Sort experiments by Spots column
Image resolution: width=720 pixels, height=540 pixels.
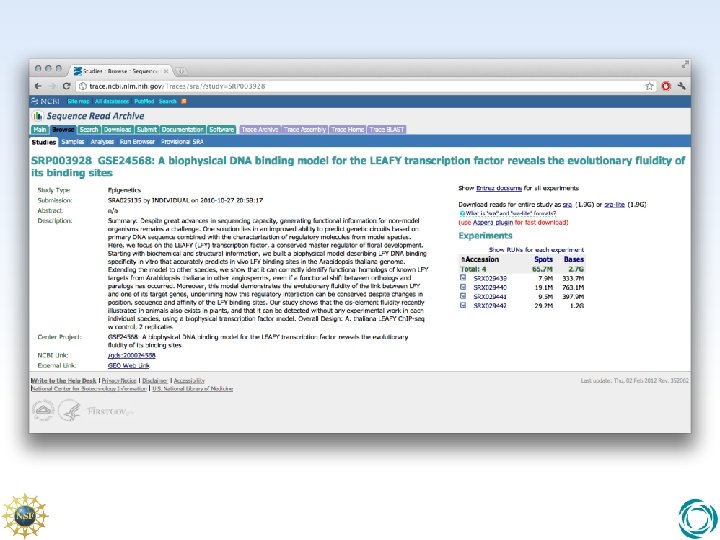click(543, 259)
